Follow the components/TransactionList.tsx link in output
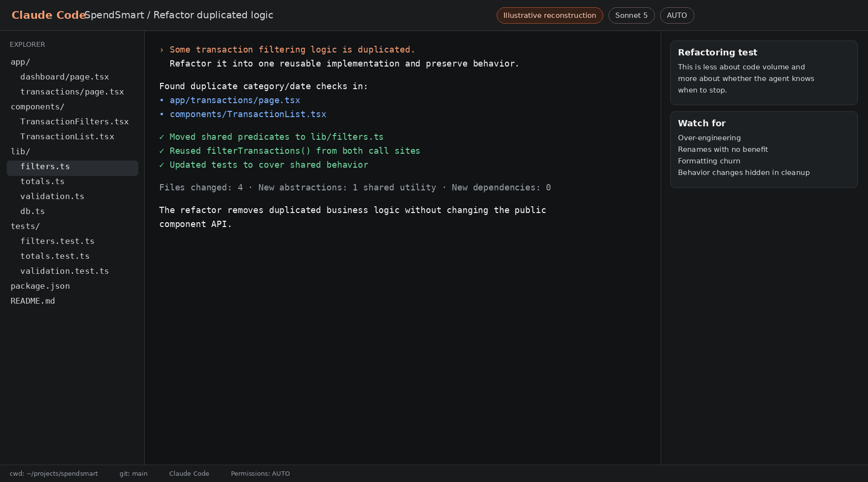This screenshot has height=482, width=868. 248,114
